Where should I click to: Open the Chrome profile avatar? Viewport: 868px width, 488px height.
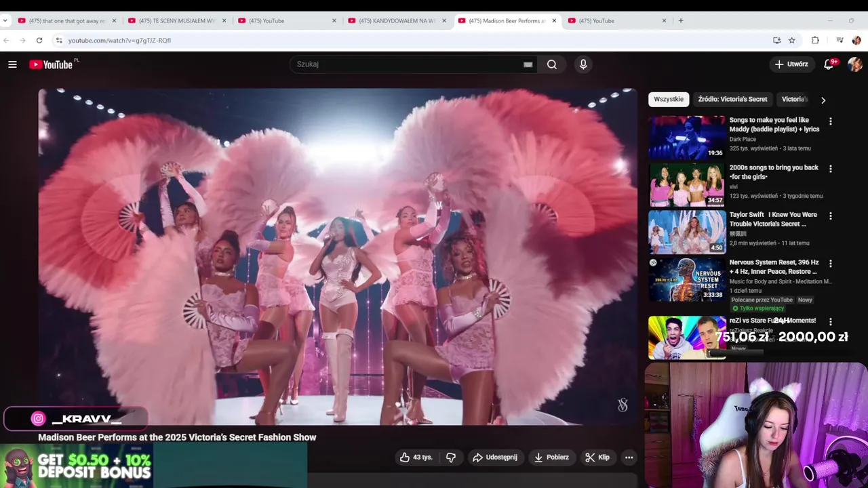click(856, 40)
